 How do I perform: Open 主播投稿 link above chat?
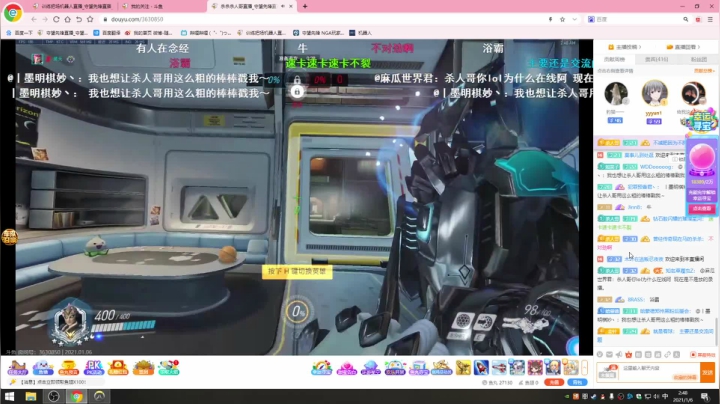tap(624, 47)
